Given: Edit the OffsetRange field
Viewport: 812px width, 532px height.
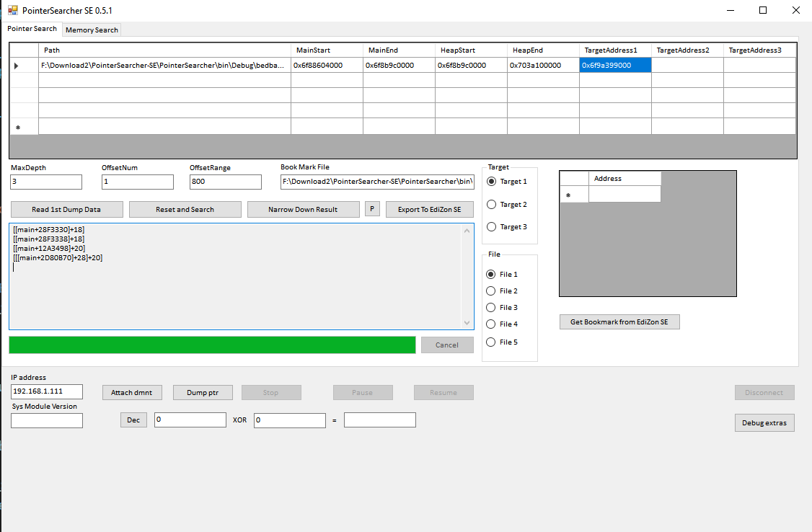Looking at the screenshot, I should coord(225,182).
